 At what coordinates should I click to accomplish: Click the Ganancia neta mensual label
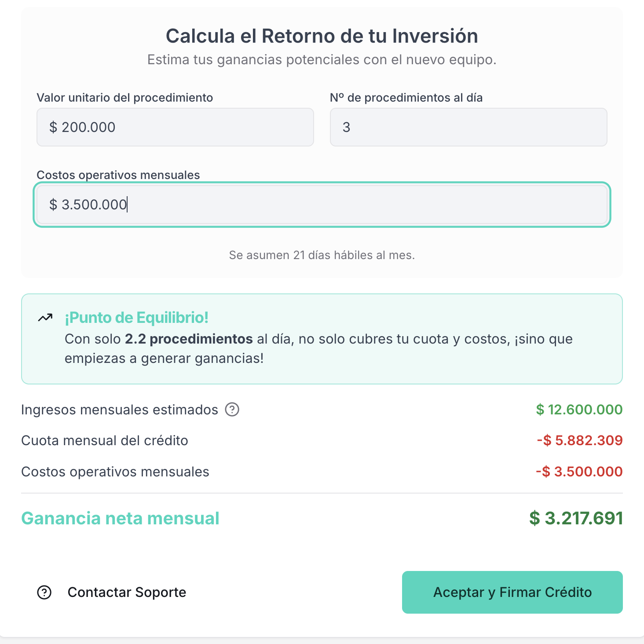120,518
